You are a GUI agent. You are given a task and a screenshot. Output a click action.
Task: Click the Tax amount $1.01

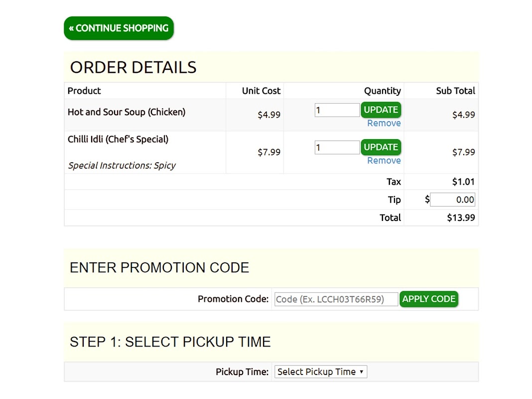coord(463,182)
